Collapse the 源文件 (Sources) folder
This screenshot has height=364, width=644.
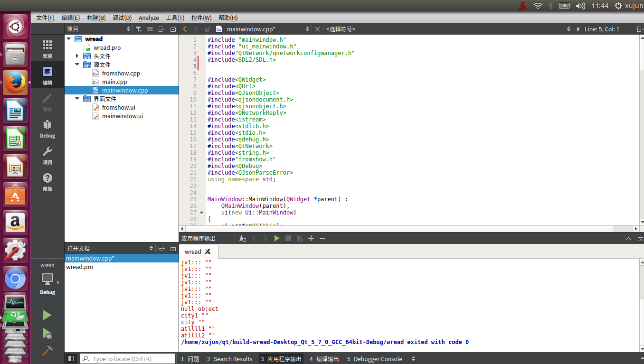click(x=77, y=65)
